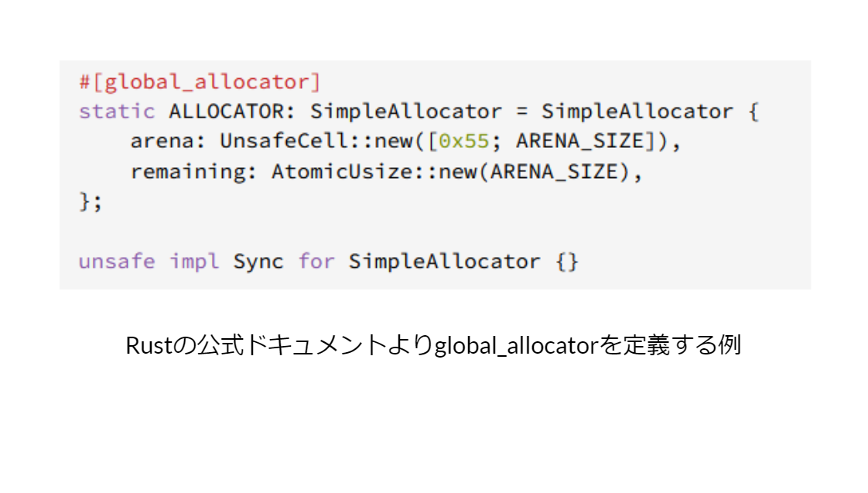Screen dimensions: 868x493
Task: Click the closing }; of the static
Action: 91,202
